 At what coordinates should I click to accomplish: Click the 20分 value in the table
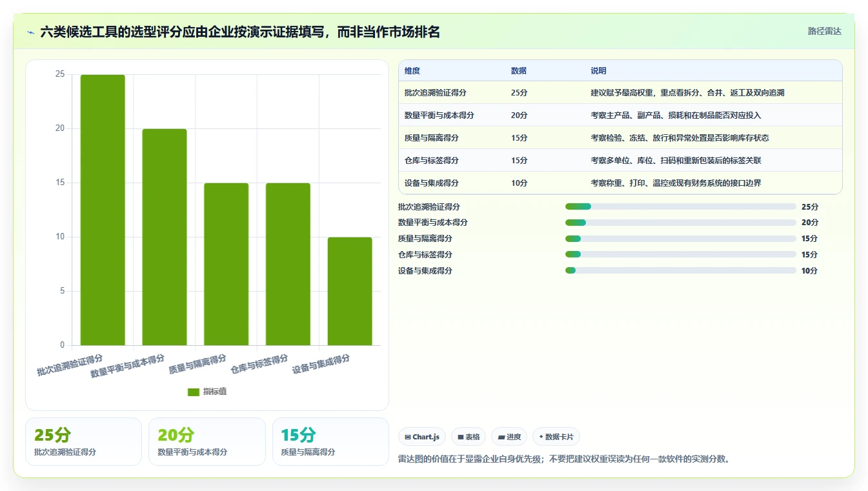(520, 115)
